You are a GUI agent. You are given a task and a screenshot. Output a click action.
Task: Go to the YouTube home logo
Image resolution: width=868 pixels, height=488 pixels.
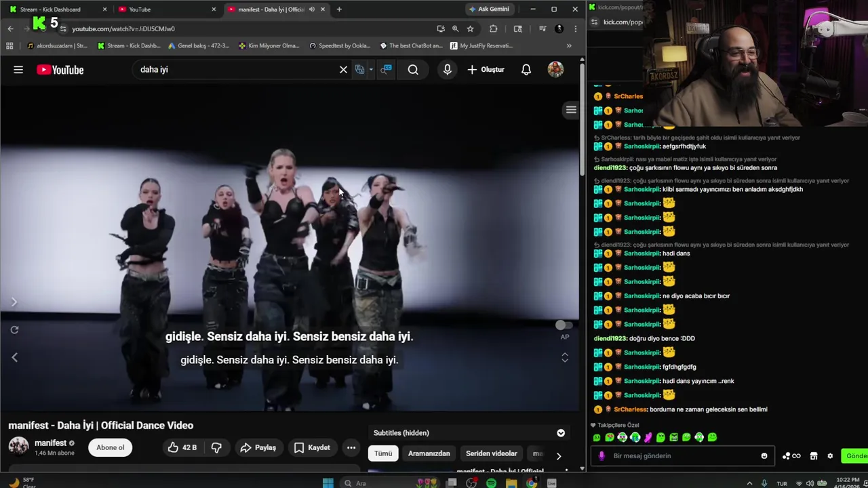click(60, 70)
